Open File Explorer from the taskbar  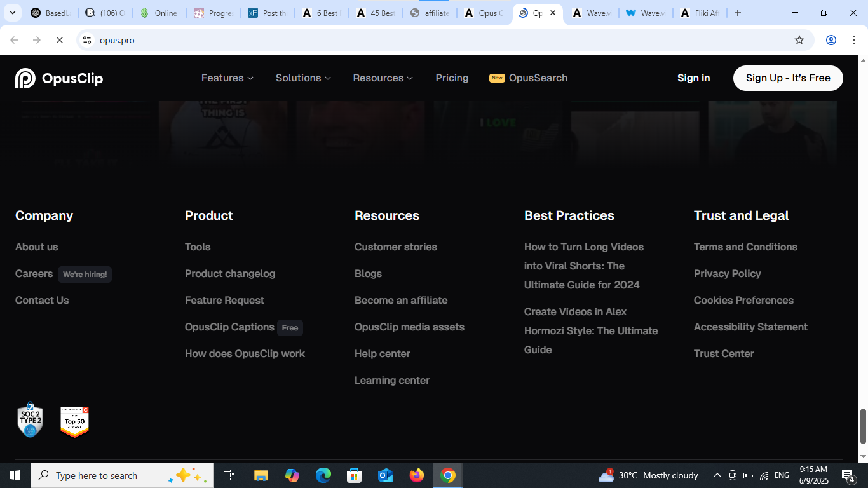point(261,475)
